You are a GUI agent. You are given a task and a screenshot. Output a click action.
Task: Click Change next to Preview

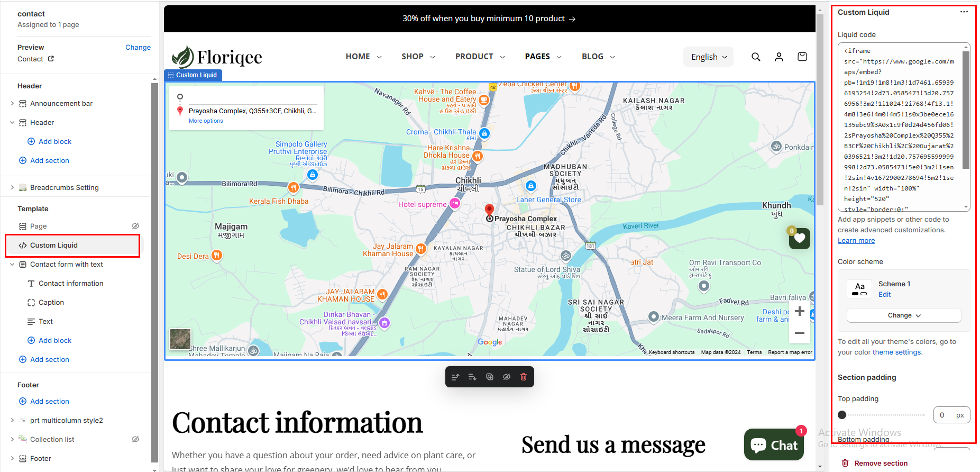tap(138, 47)
